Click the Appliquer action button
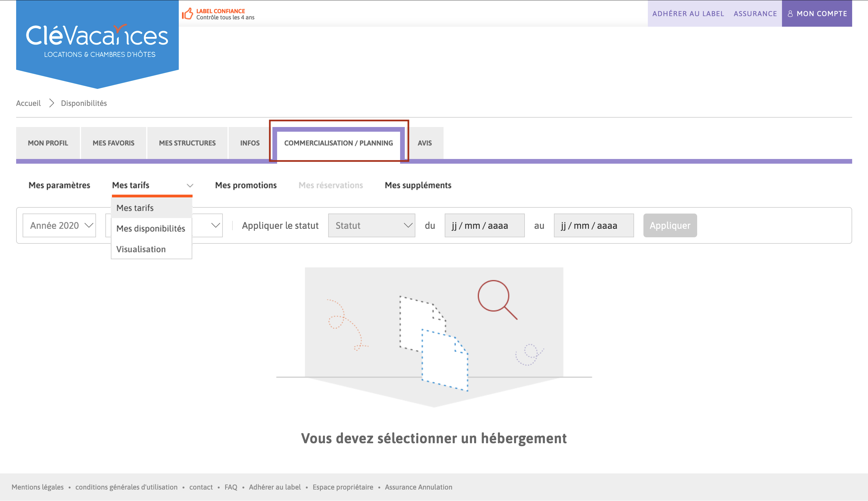Screen dimensions: 868x501 coord(669,225)
